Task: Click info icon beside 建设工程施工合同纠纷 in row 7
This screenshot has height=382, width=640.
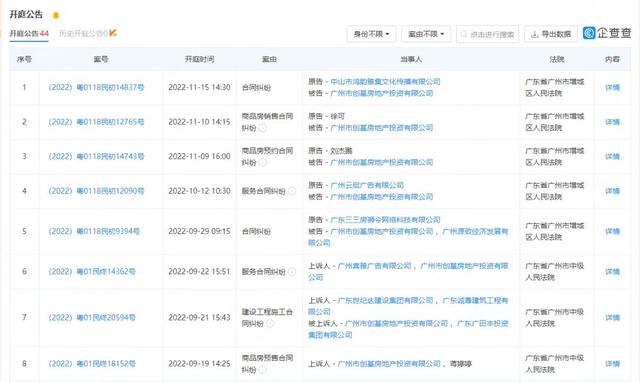Action: (x=270, y=323)
